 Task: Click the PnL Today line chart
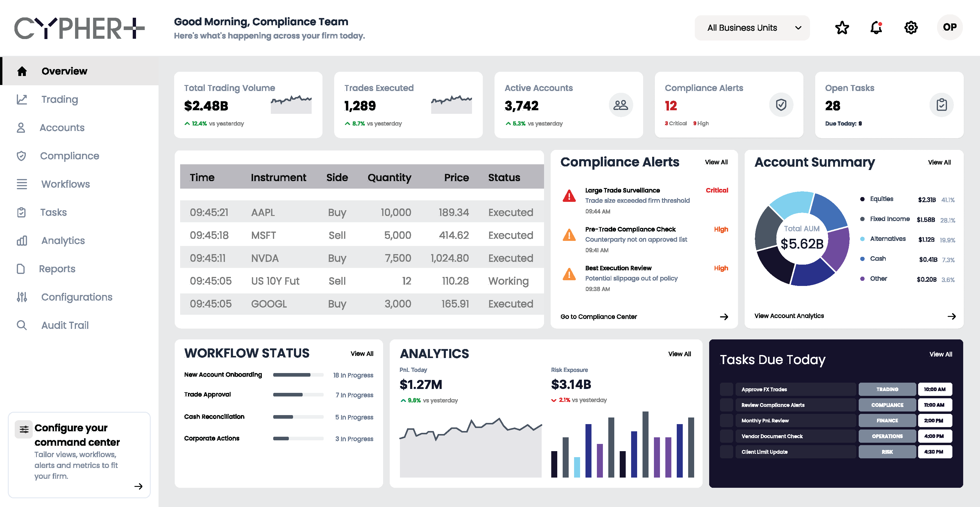[470, 447]
